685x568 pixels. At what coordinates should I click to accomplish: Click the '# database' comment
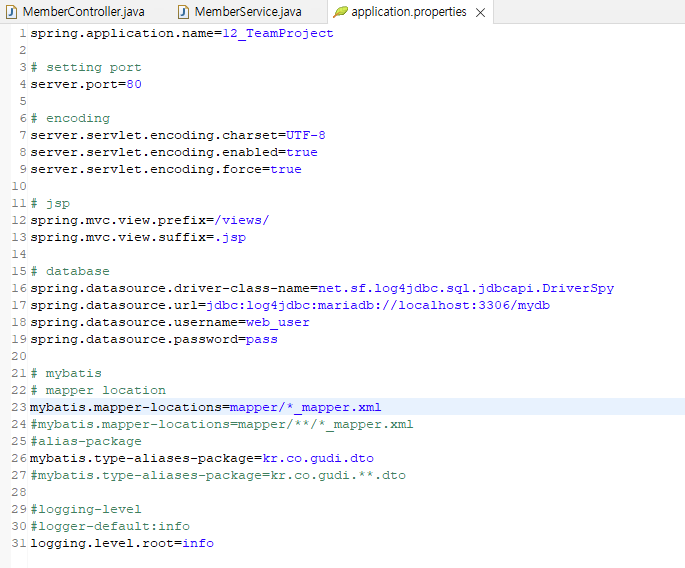pos(70,271)
